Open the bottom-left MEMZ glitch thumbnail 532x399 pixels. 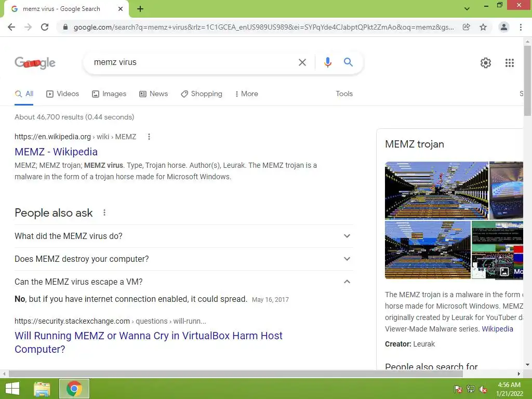tap(428, 250)
